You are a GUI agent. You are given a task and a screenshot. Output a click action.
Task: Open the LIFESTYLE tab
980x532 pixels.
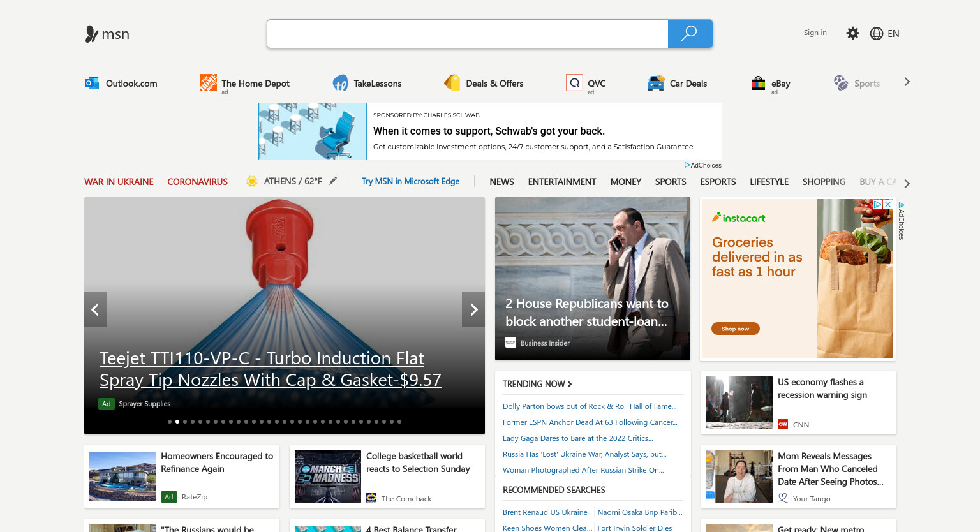pos(769,182)
